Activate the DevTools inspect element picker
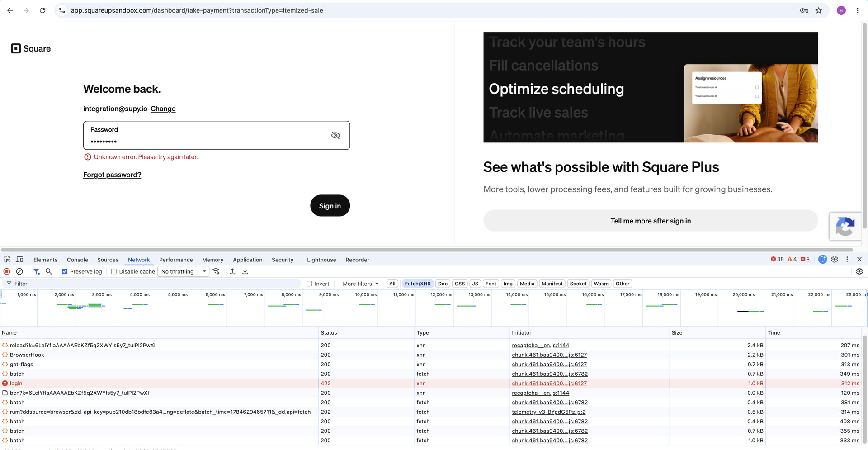The height and width of the screenshot is (450, 868). [x=7, y=260]
